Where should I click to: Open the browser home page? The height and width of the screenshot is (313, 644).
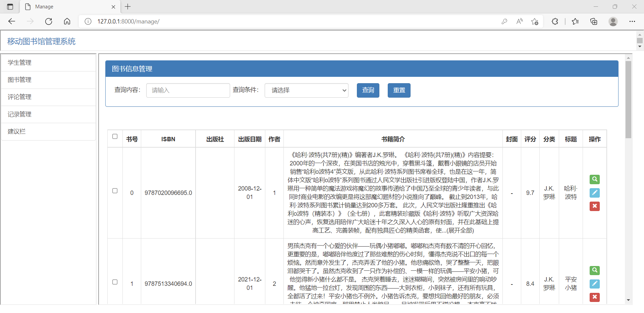(x=67, y=21)
